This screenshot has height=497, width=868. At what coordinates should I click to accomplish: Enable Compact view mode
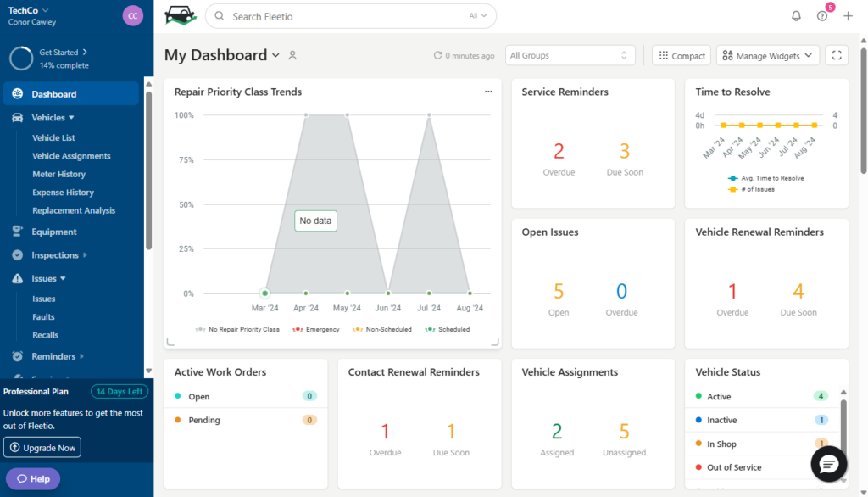pos(681,54)
